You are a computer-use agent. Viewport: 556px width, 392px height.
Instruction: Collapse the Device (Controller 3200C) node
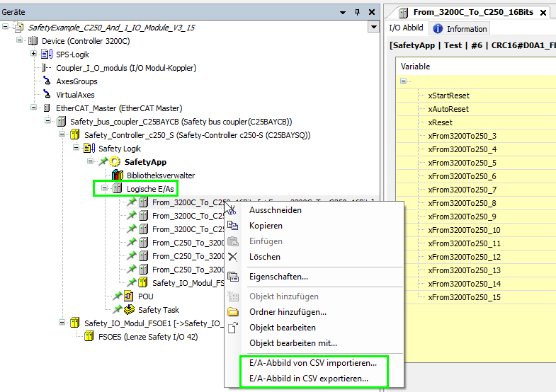coord(20,40)
